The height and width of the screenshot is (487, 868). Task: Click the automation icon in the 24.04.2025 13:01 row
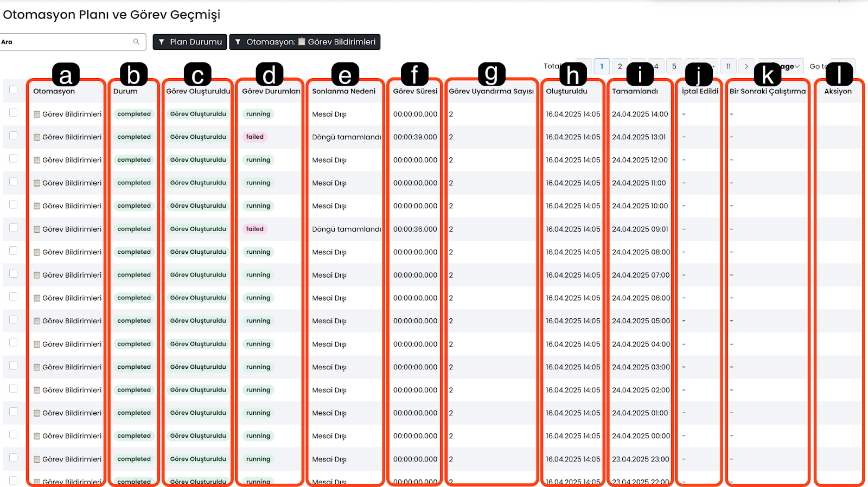click(x=37, y=137)
